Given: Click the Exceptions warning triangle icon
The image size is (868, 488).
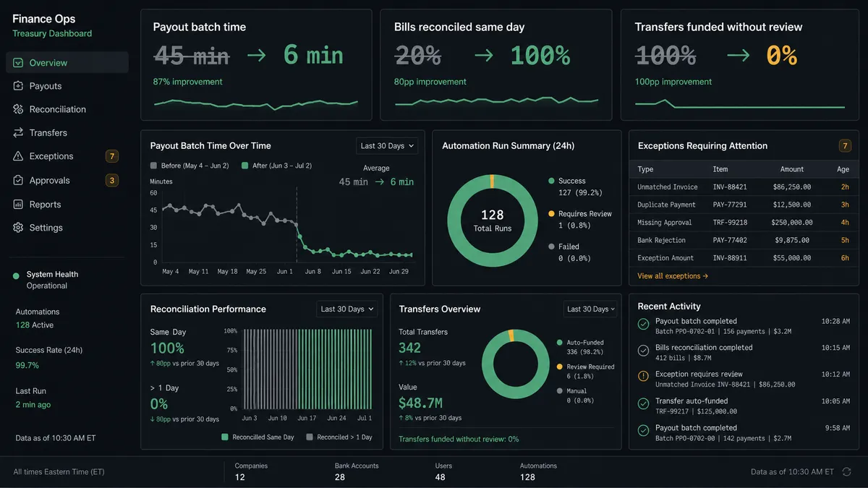Looking at the screenshot, I should (x=18, y=156).
